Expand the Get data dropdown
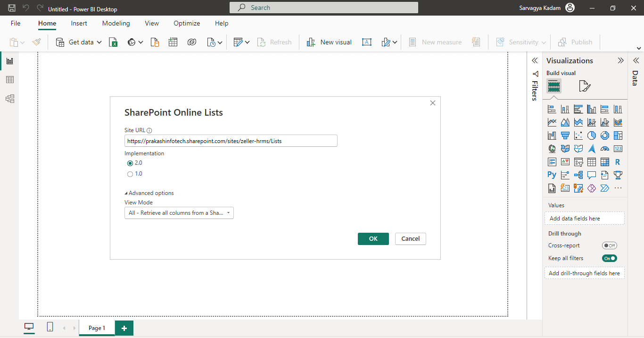This screenshot has height=338, width=644. 99,42
